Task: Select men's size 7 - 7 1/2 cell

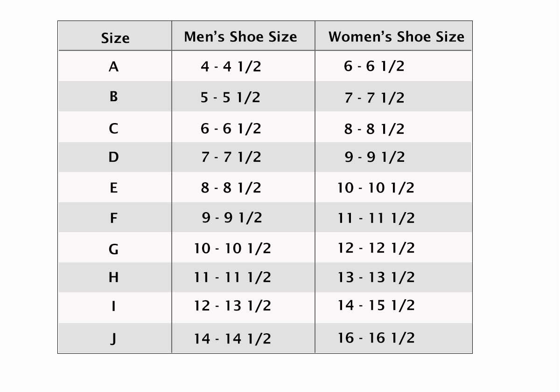Action: coord(231,157)
